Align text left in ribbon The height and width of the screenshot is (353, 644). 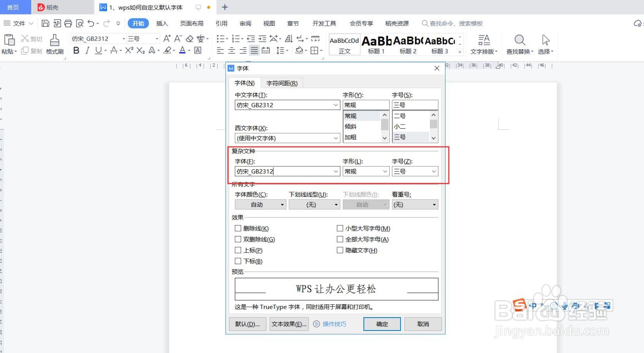[x=220, y=50]
